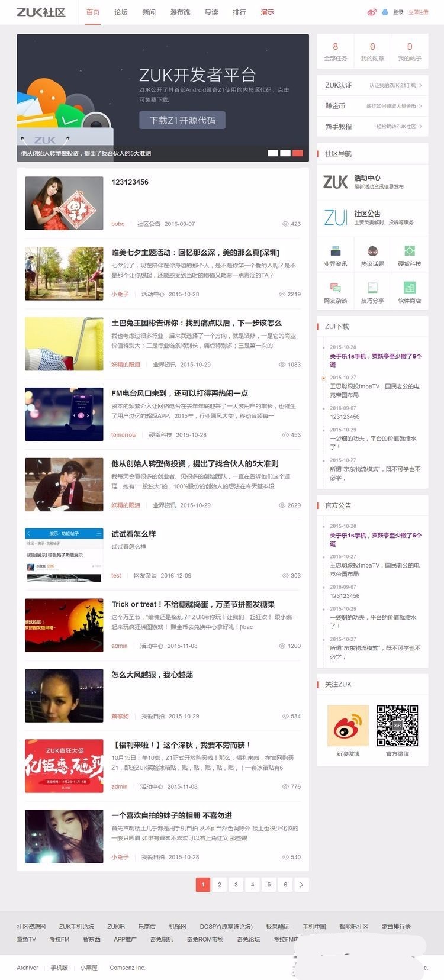Select the 导读 navigation tab
This screenshot has width=444, height=980.
(211, 12)
